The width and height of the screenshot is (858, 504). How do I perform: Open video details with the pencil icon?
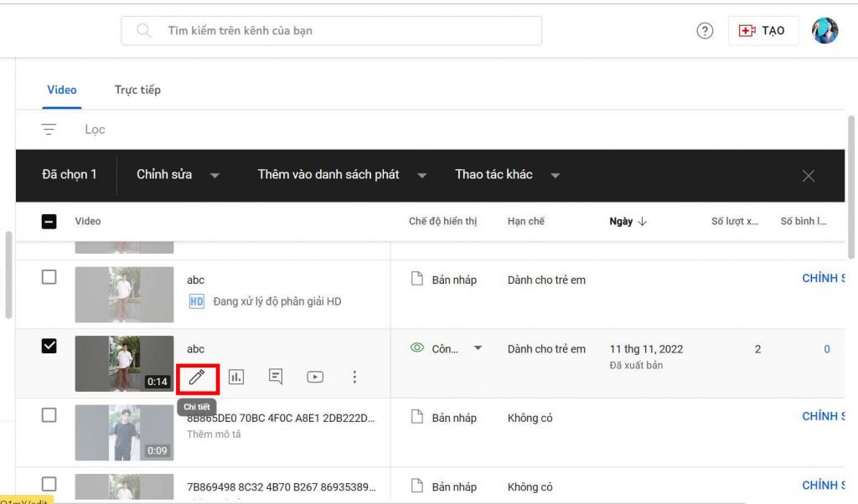click(x=197, y=377)
